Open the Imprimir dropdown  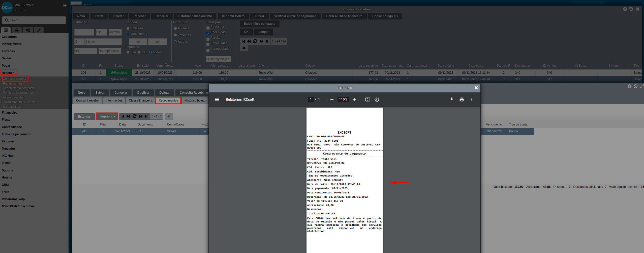107,116
